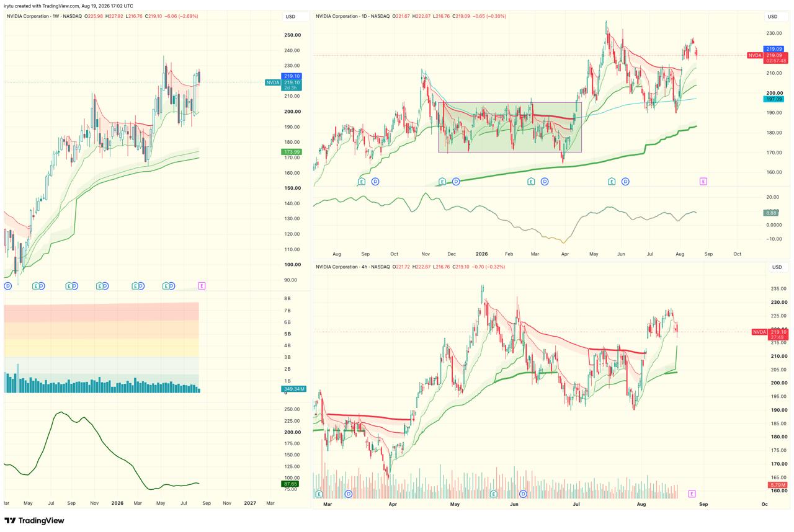Click the 'Oct' label at daily time axis end
The height and width of the screenshot is (532, 794).
click(737, 254)
